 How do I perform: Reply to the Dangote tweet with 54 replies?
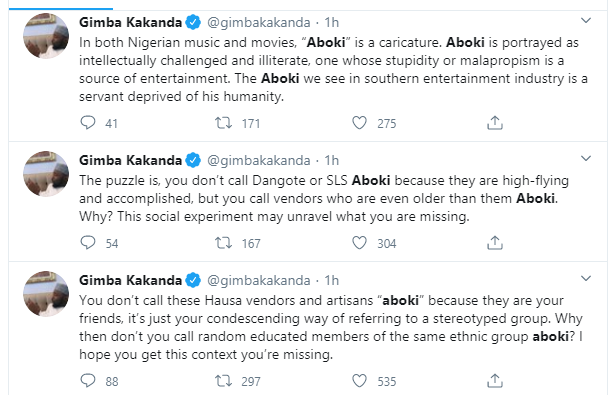click(x=87, y=243)
